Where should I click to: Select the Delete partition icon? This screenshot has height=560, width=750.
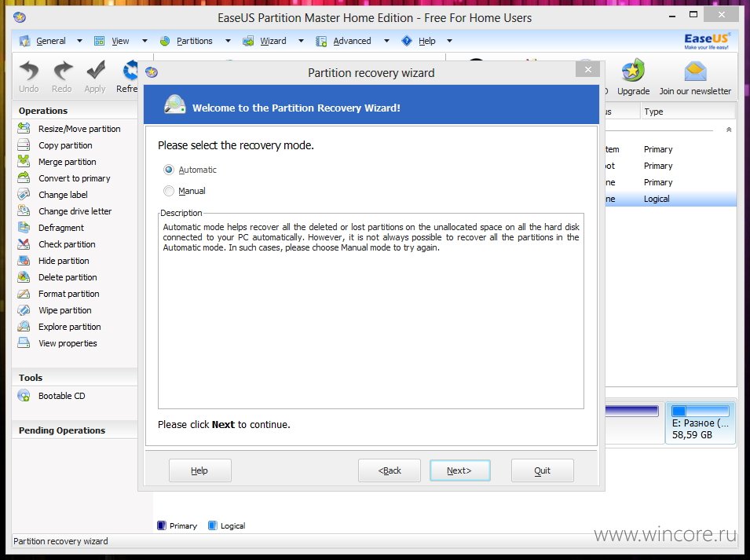click(x=24, y=277)
